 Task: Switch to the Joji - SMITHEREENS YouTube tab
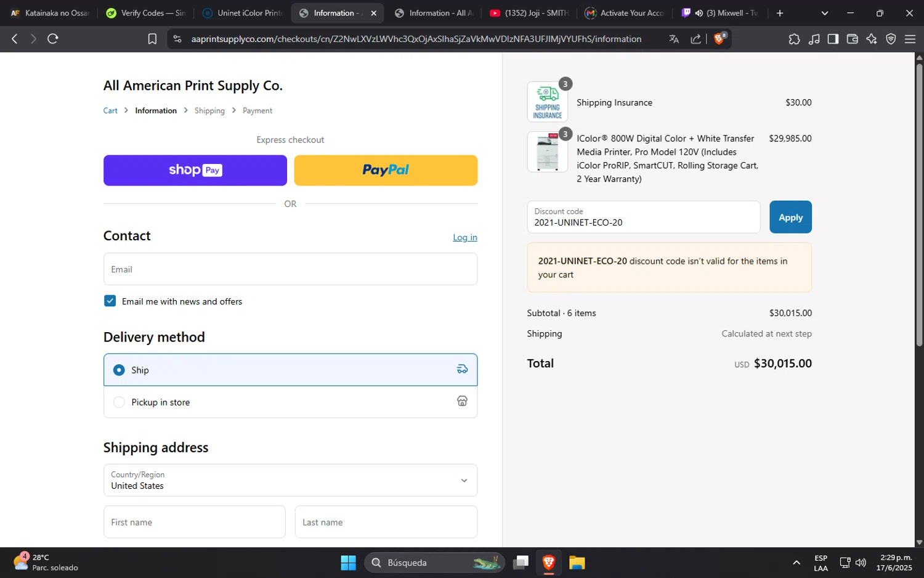pyautogui.click(x=530, y=13)
